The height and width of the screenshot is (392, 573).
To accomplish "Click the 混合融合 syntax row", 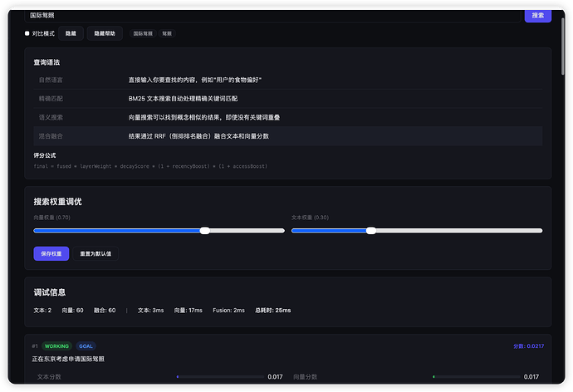I will 288,136.
